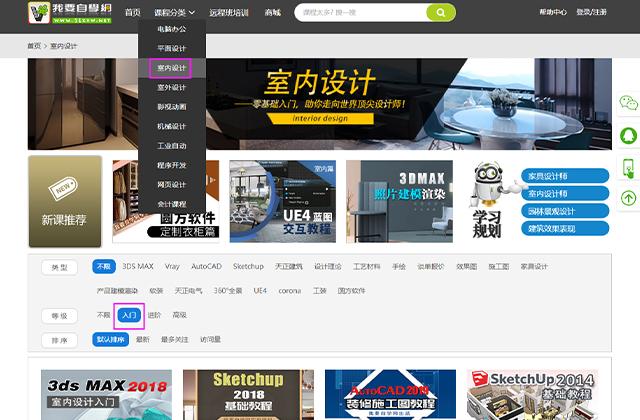Filter type by 3DS MAX

[138, 266]
